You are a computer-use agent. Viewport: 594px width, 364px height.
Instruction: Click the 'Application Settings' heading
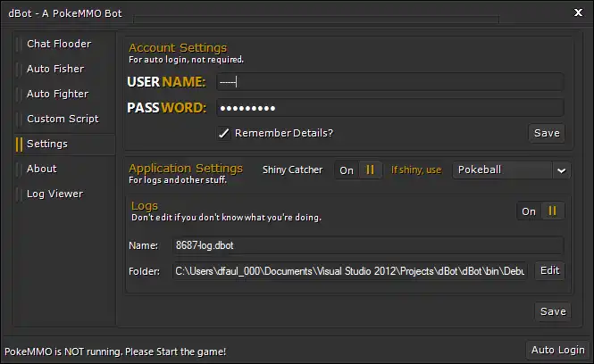pos(186,168)
